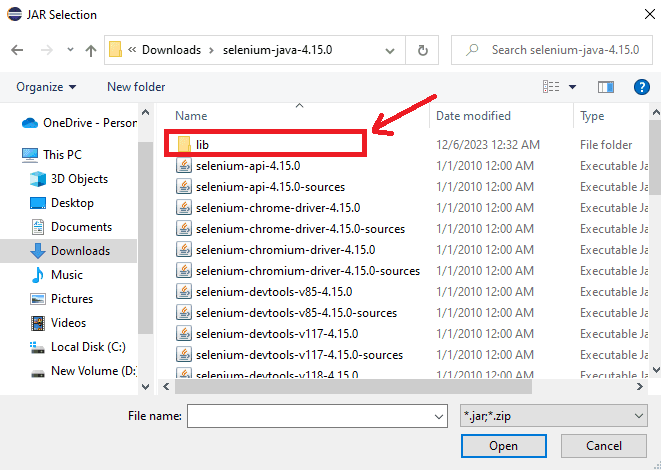Viewport: 661px width, 470px height.
Task: Open the Help question mark icon
Action: click(642, 87)
